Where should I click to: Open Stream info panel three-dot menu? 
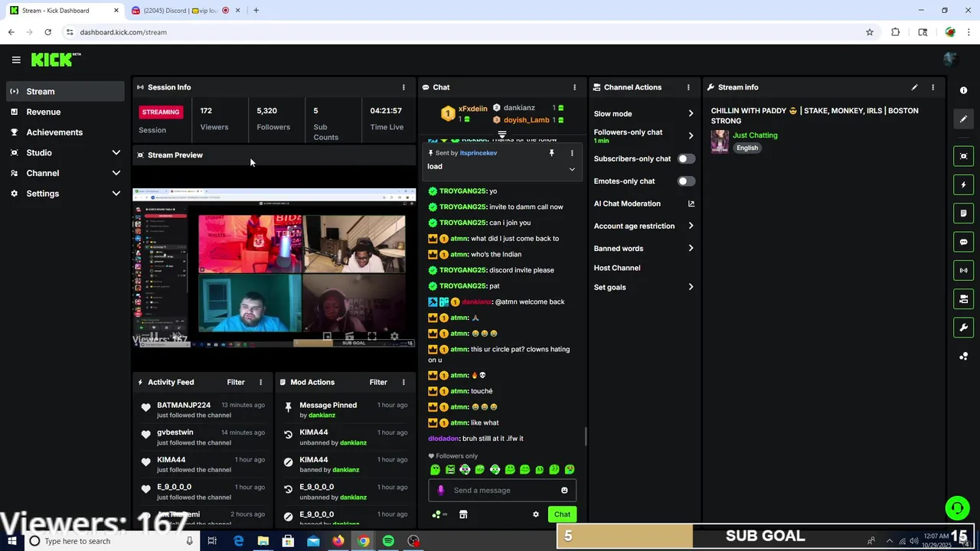[x=933, y=87]
